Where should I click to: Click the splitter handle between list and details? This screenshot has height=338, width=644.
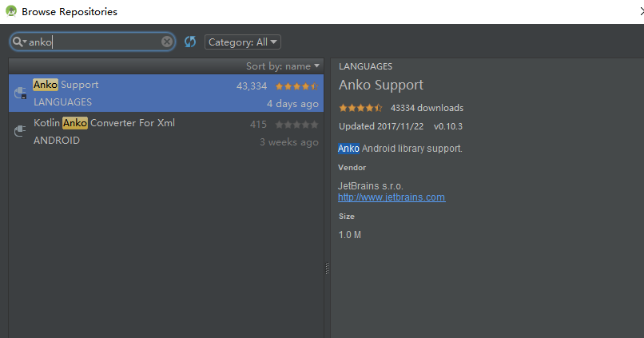click(327, 268)
